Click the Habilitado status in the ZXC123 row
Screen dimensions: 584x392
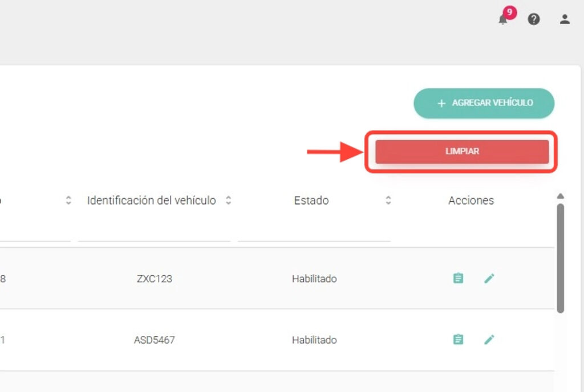pyautogui.click(x=314, y=279)
